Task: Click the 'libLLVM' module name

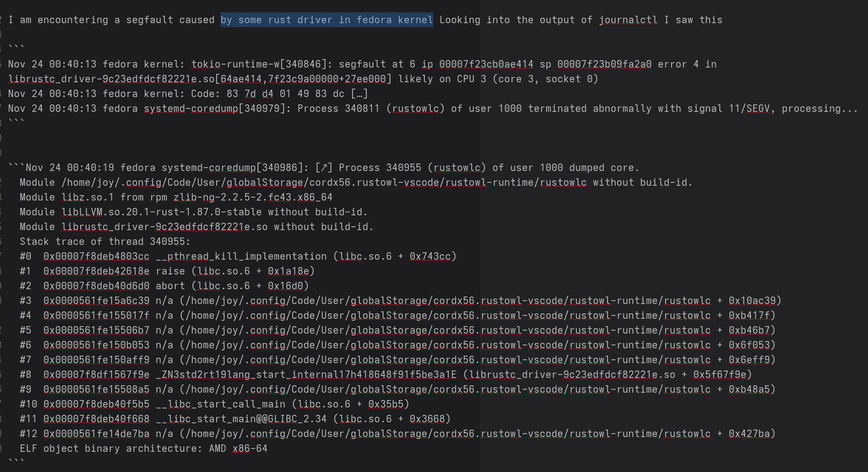Action: [82, 212]
